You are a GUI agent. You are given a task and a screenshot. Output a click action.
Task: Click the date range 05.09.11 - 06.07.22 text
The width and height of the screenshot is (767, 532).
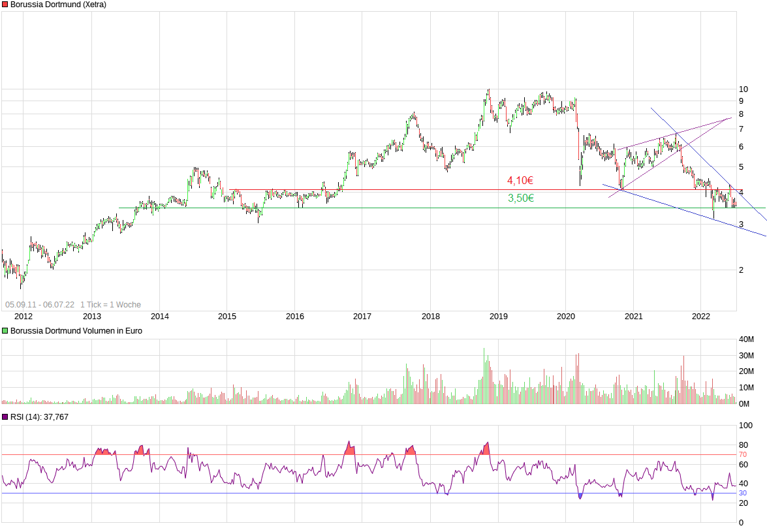click(40, 305)
